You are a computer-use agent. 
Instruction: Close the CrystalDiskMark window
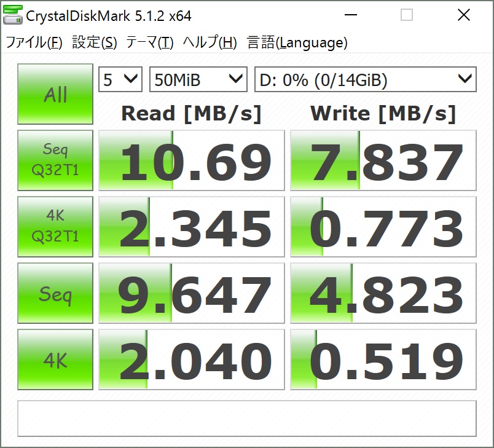(x=464, y=15)
